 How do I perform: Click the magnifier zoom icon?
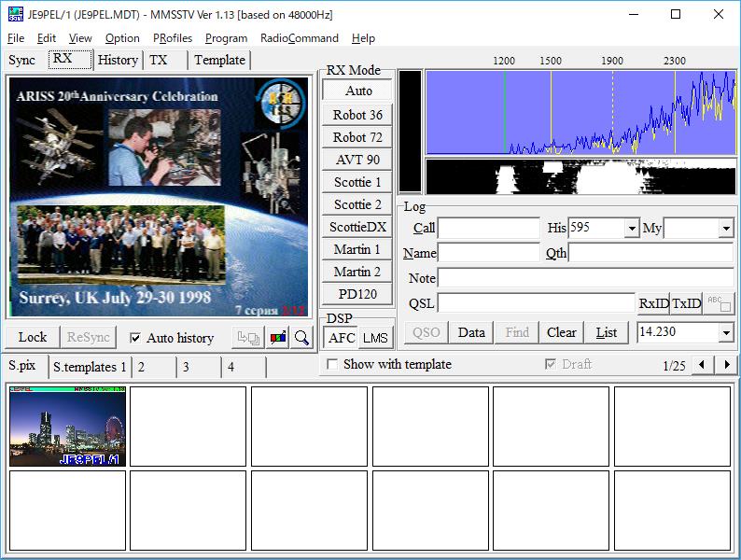pos(301,338)
